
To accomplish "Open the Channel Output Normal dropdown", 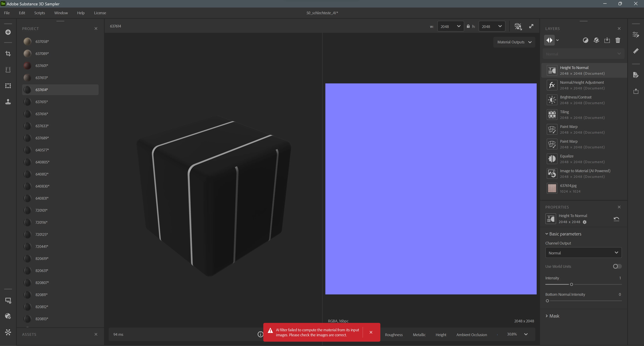I will click(583, 253).
